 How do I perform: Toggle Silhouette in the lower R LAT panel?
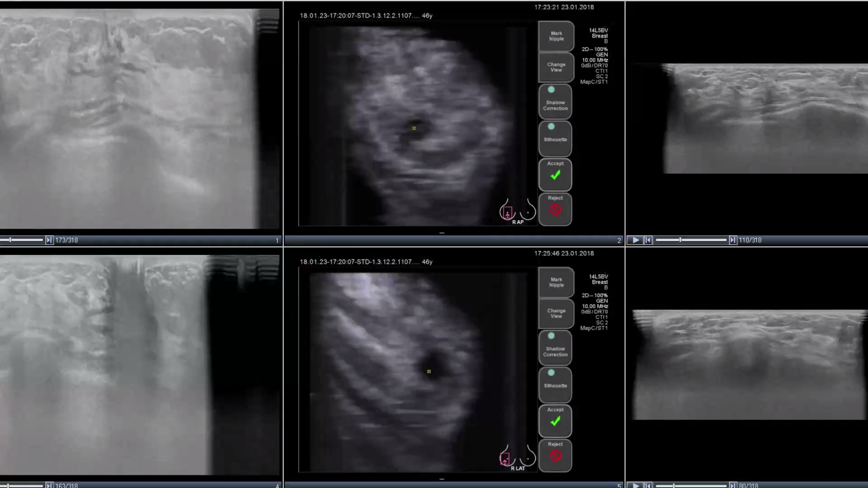pos(555,385)
